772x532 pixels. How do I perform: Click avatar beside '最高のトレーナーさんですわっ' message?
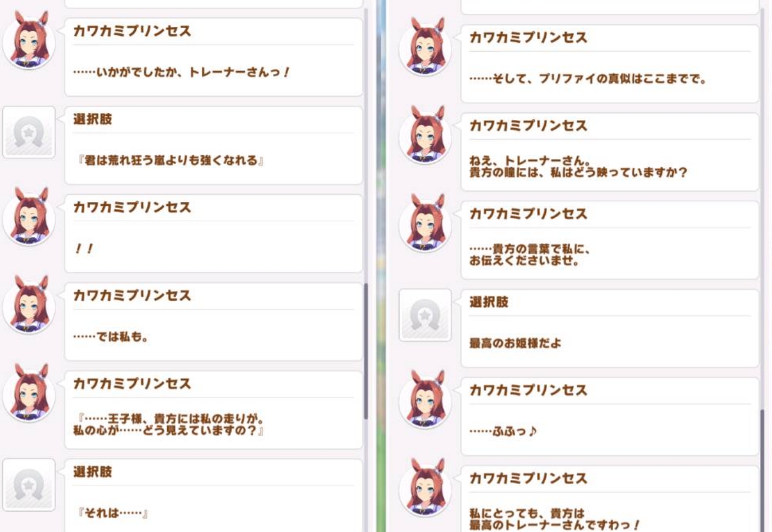click(425, 489)
